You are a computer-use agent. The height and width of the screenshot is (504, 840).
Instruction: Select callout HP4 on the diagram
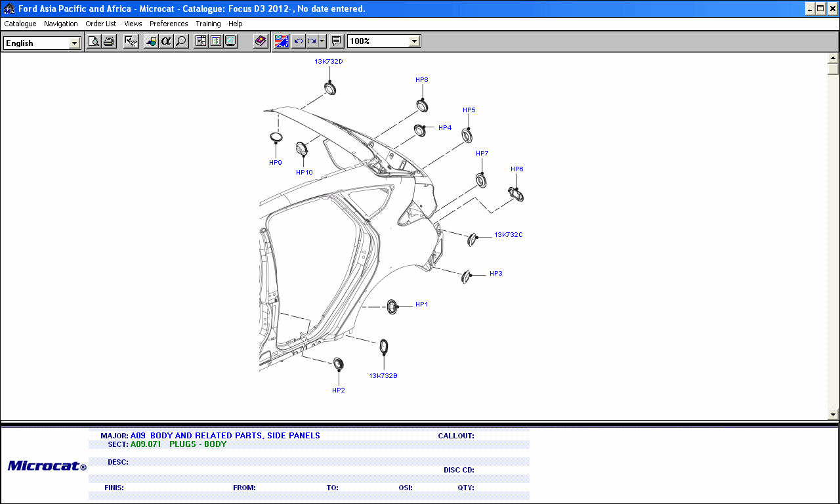click(x=445, y=127)
